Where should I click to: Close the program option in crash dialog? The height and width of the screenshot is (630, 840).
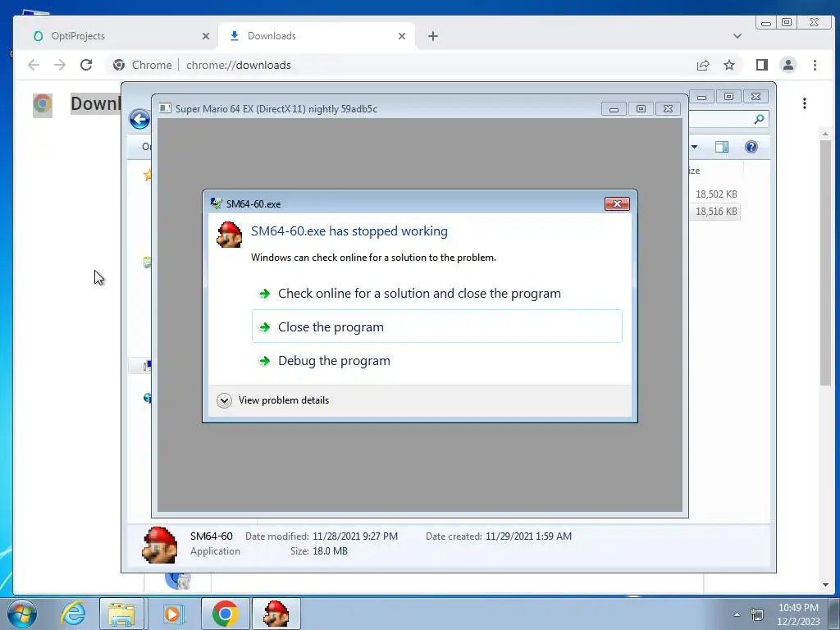(x=436, y=326)
